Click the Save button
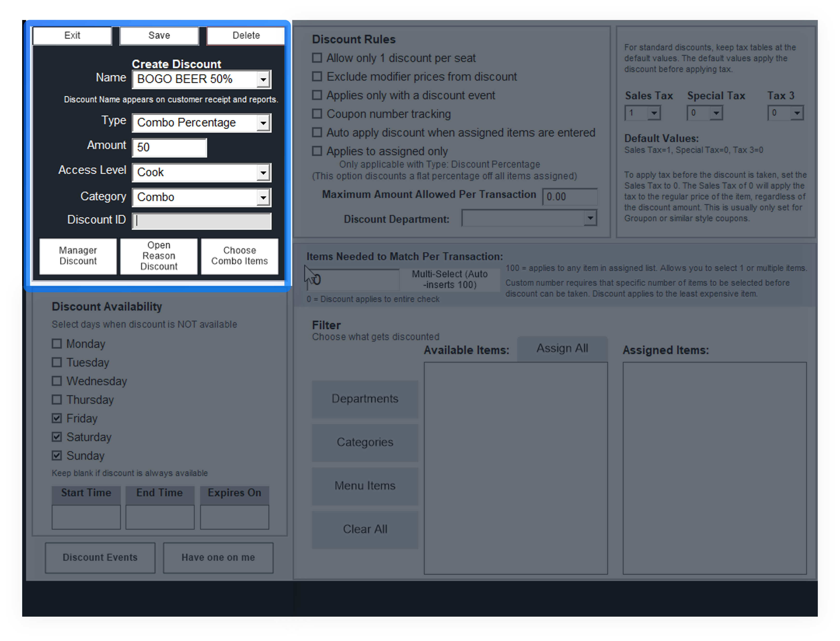The height and width of the screenshot is (641, 840). [x=159, y=35]
